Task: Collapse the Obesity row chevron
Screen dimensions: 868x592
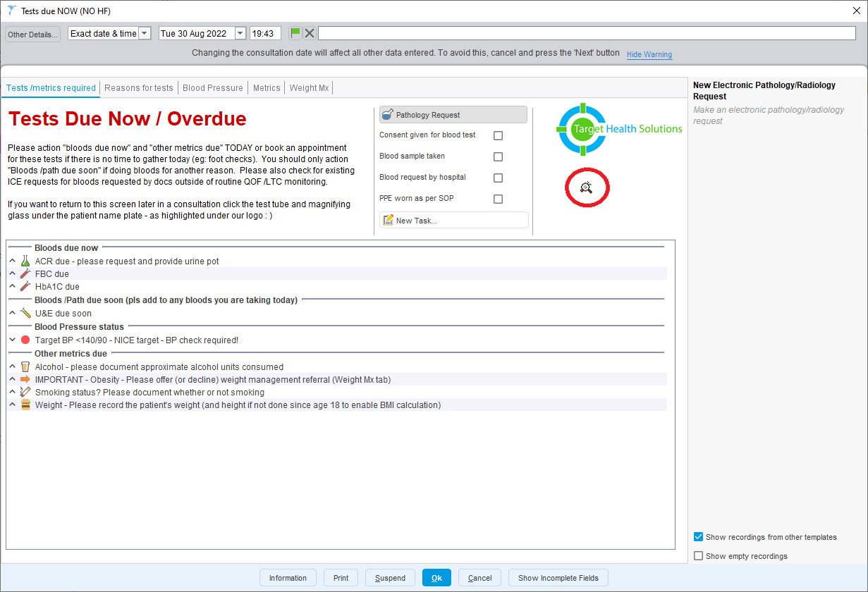Action: tap(12, 379)
